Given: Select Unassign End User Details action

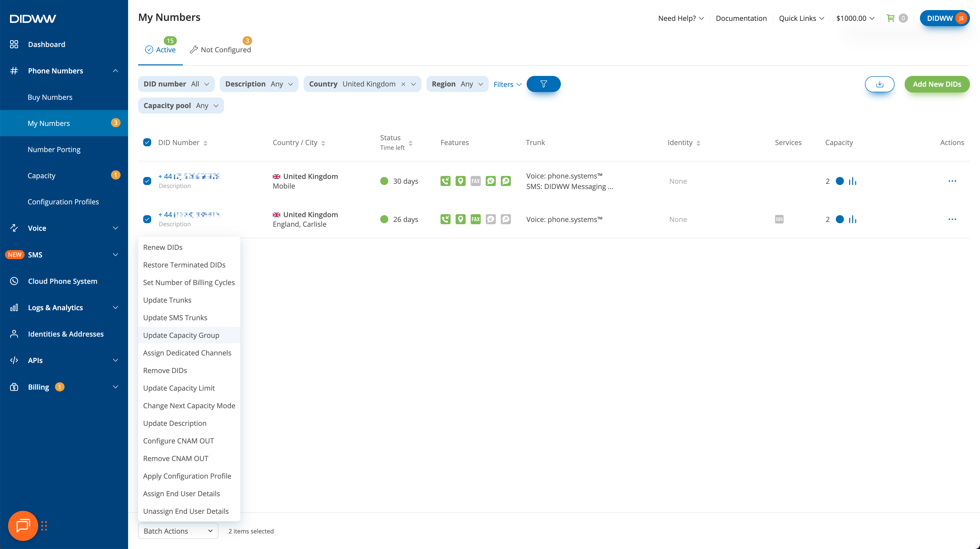Looking at the screenshot, I should pos(189,511).
